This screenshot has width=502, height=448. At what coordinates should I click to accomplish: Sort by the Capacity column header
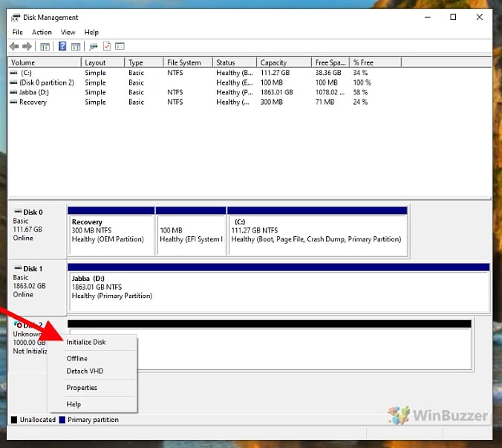click(284, 62)
